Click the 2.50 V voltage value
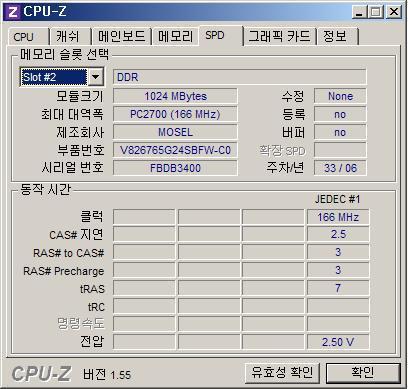 (x=338, y=342)
